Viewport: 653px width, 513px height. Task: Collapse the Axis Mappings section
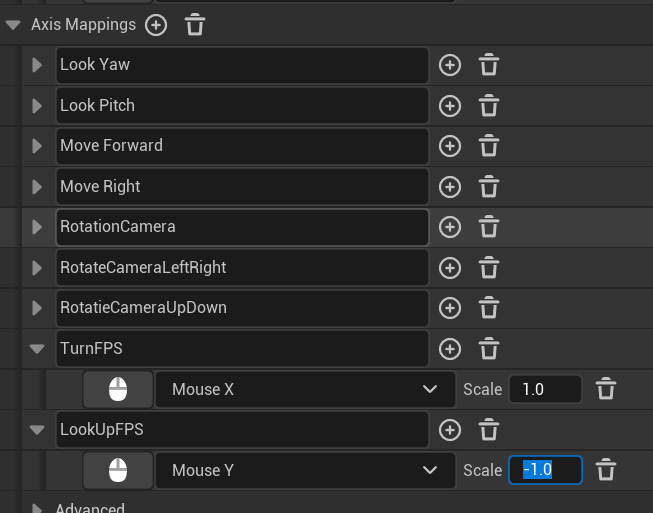tap(13, 25)
